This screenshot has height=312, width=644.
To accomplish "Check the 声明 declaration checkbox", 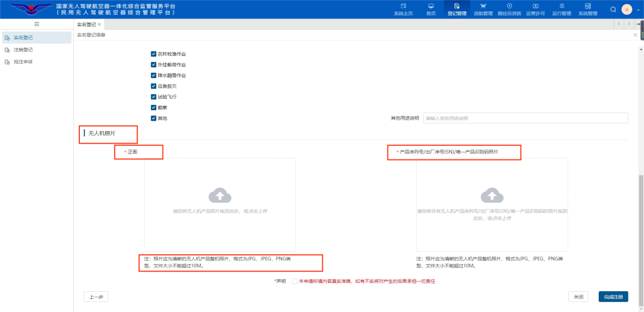I will pos(295,281).
